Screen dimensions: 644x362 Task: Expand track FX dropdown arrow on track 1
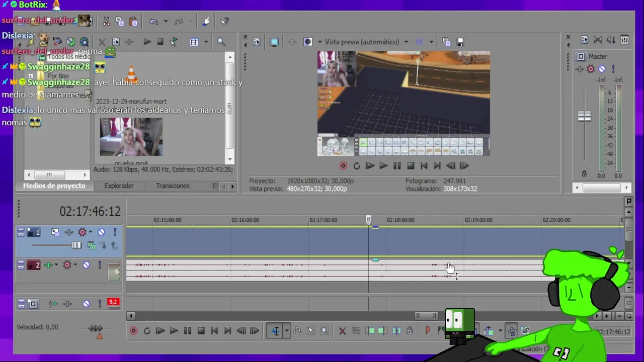(x=91, y=232)
